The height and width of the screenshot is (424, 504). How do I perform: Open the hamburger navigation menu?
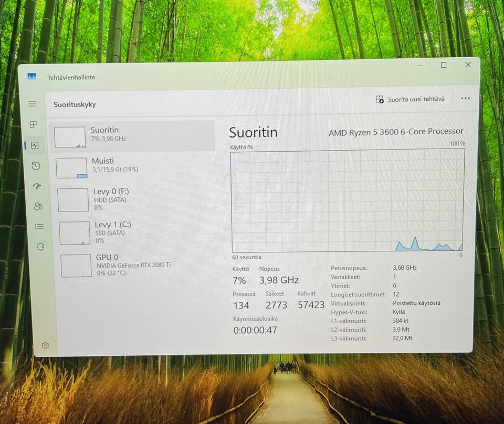click(32, 104)
